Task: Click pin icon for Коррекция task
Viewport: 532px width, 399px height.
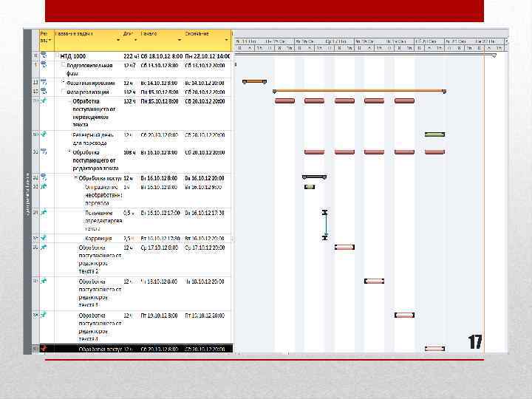Action: [x=44, y=238]
